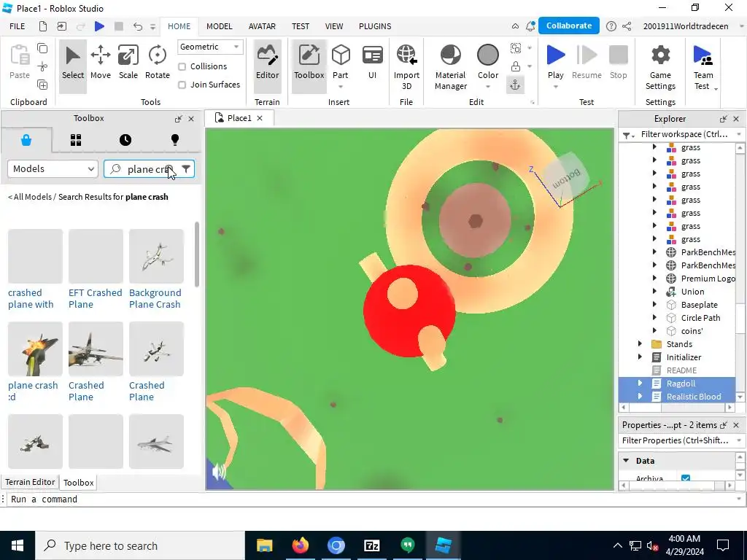747x560 pixels.
Task: Open Game Settings
Action: point(660,66)
